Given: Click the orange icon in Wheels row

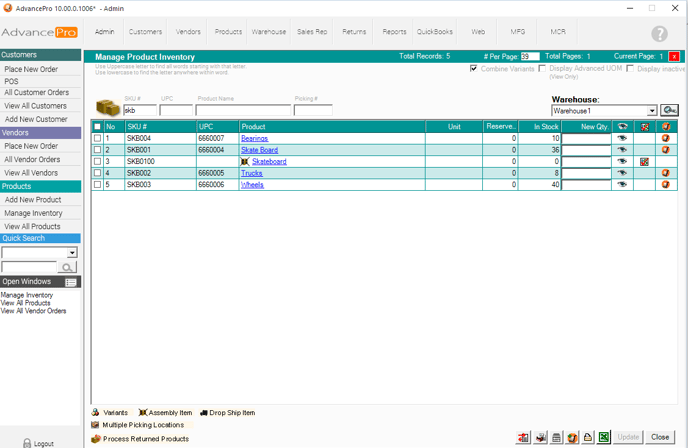Looking at the screenshot, I should pyautogui.click(x=666, y=185).
